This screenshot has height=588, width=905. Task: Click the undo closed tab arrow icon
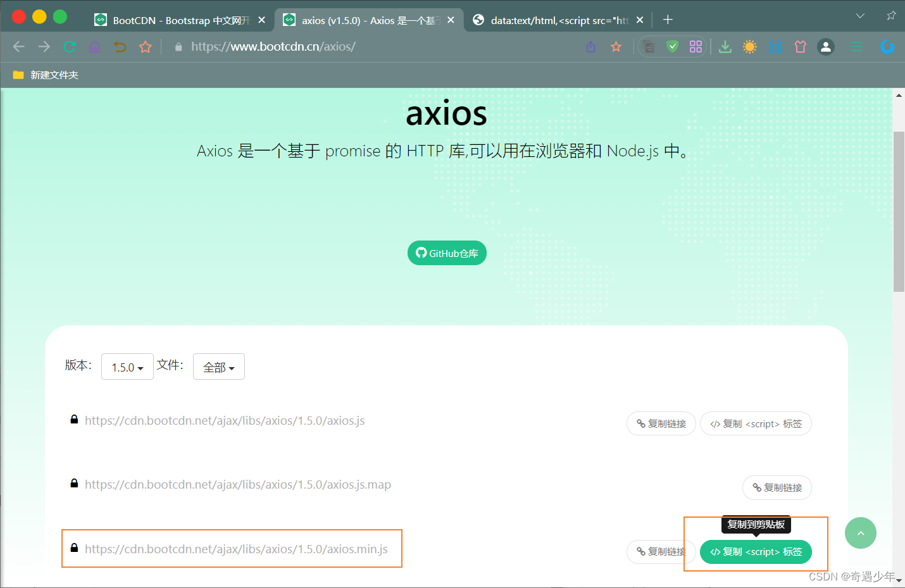(x=120, y=47)
